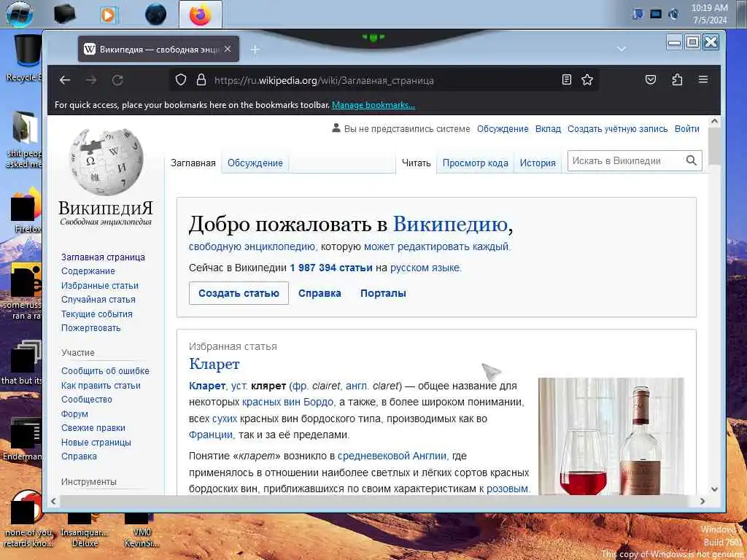Expand the list all tabs chevron

pos(622,49)
